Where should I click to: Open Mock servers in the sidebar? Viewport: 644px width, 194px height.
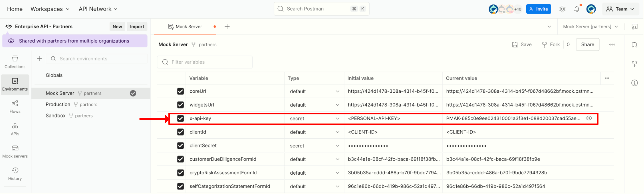tap(15, 151)
